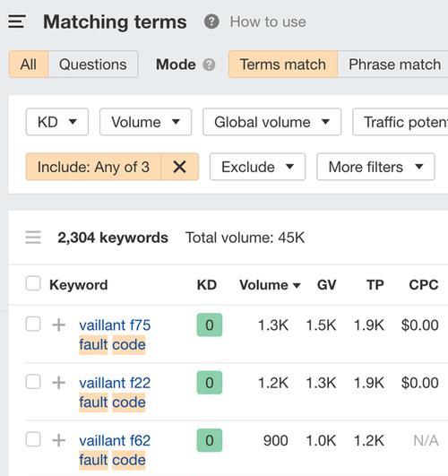The height and width of the screenshot is (476, 448).
Task: Check the vaillant f75 fault code row
Action: click(33, 324)
